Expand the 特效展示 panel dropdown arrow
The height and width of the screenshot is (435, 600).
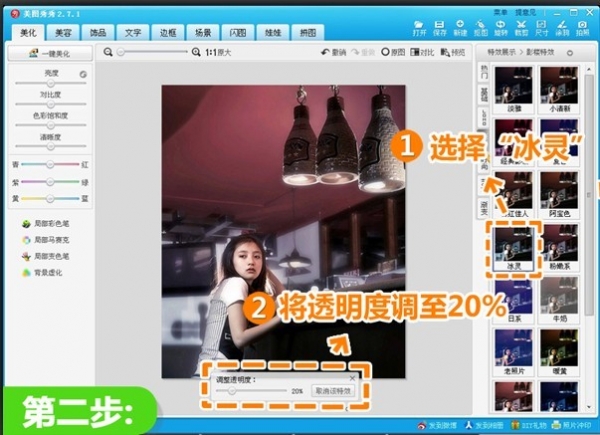[570, 53]
